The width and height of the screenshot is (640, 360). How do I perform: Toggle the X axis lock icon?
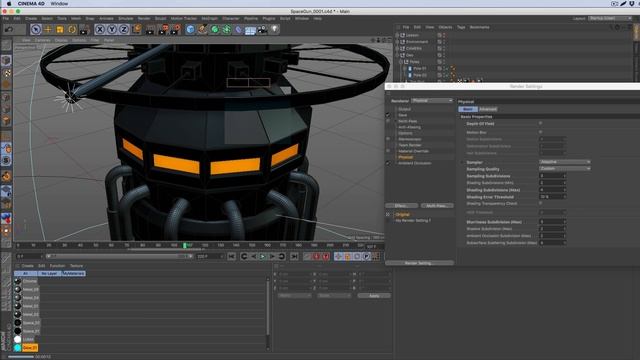[x=100, y=29]
